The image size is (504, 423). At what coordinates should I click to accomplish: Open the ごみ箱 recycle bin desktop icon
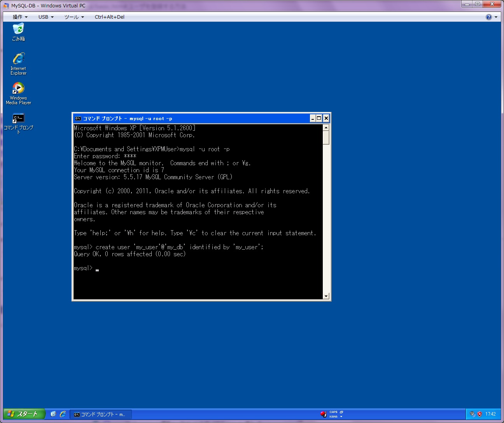coord(18,32)
